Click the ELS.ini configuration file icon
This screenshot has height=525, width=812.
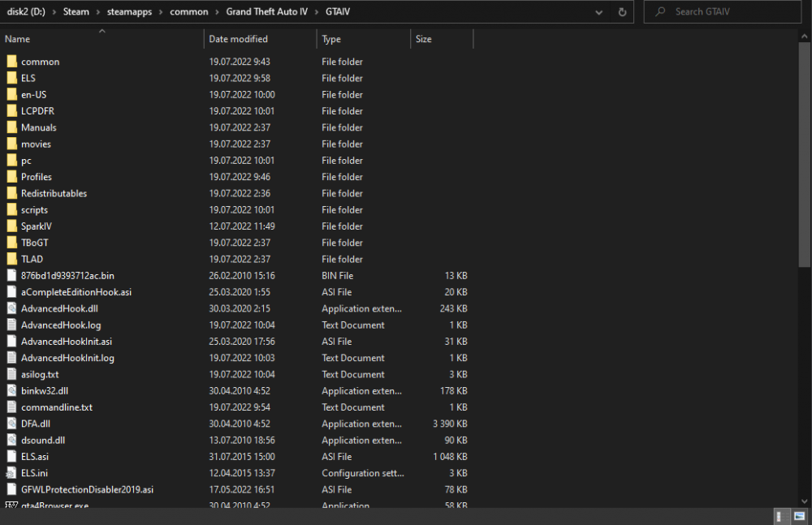click(11, 473)
